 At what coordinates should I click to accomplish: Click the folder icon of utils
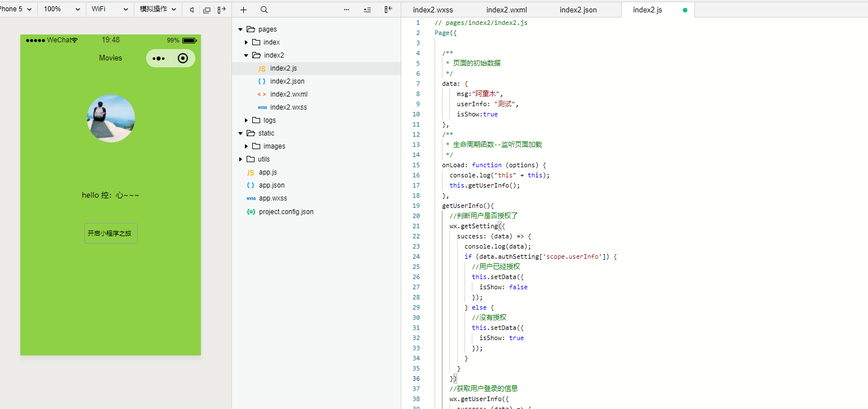click(251, 159)
